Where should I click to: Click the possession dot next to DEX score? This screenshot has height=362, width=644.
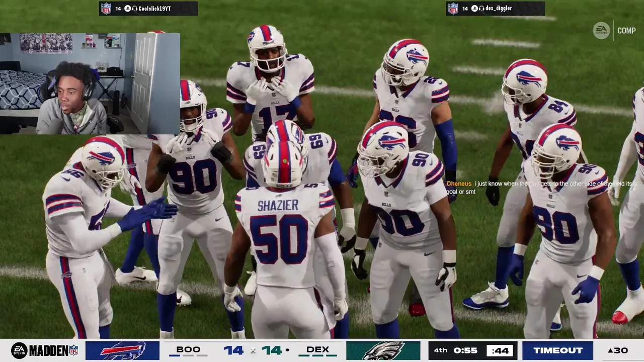[287, 350]
